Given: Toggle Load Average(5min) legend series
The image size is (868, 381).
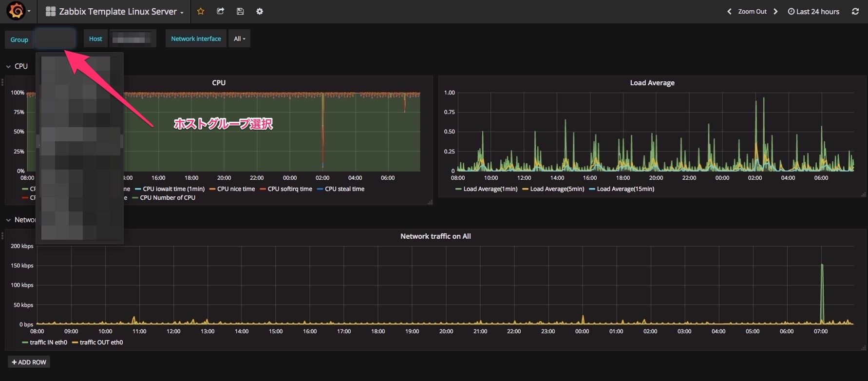Looking at the screenshot, I should pos(556,189).
